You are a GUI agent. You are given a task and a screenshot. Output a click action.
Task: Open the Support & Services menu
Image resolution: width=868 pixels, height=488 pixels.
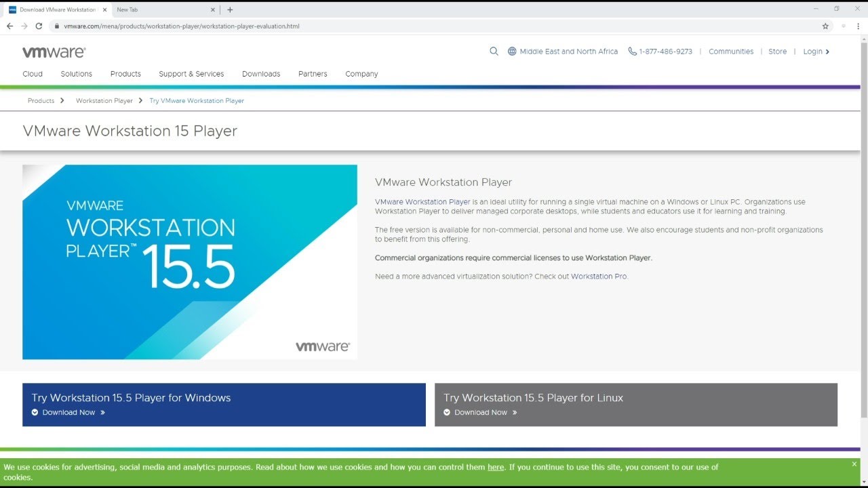pyautogui.click(x=191, y=74)
